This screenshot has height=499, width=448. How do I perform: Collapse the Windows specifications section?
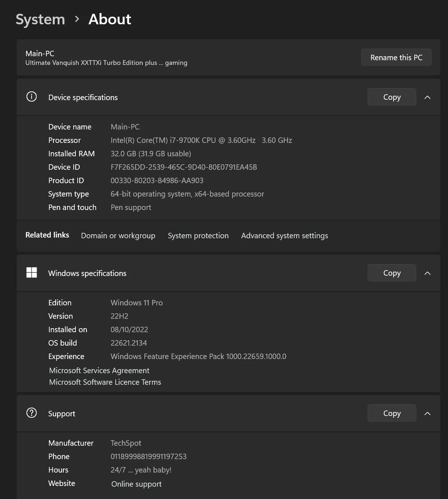[427, 273]
